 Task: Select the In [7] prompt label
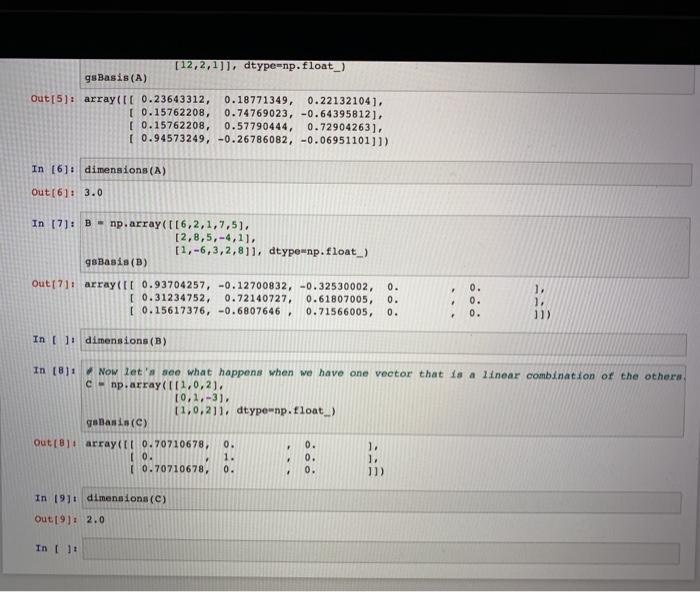click(x=54, y=224)
